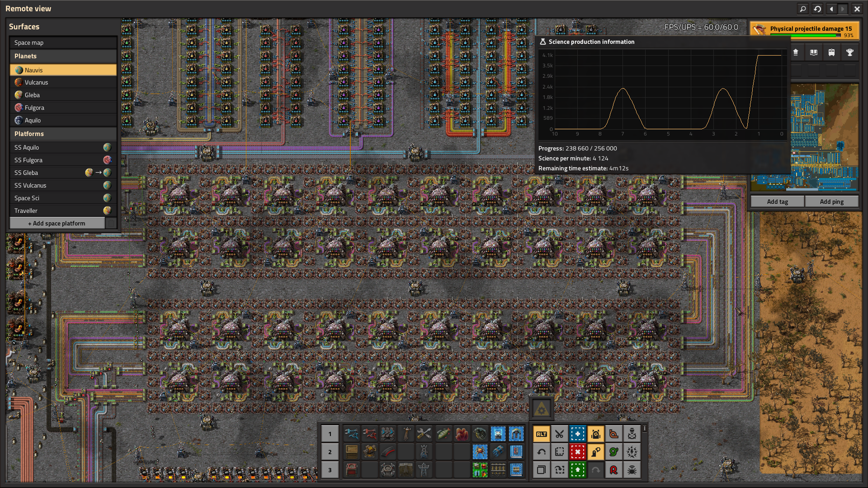
Task: Toggle exoskeleton in shortcut bar
Action: [595, 452]
